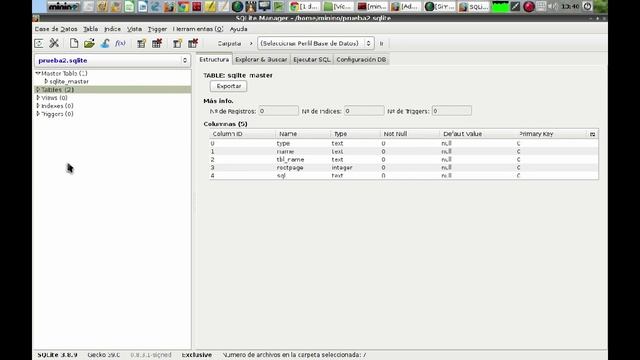Screen dimensions: 640x360
Task: Open the Seleccionar Perfil Base de Datos dropdown
Action: coord(316,43)
